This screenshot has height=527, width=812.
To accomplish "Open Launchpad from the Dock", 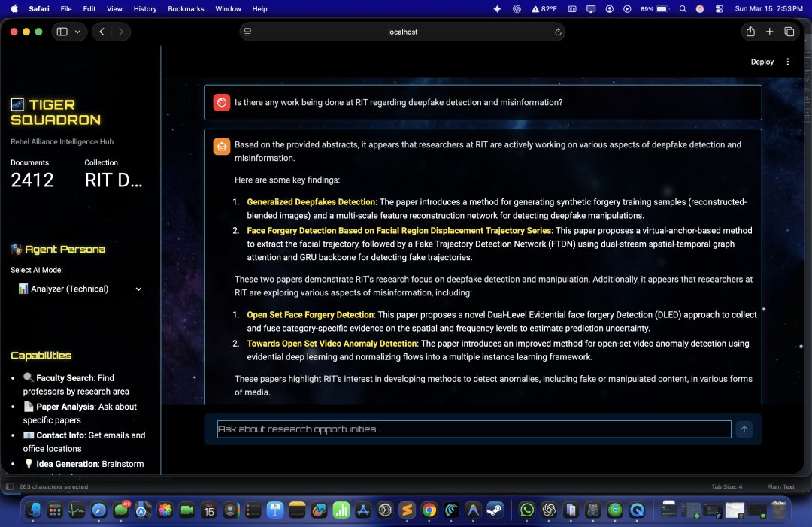I will [x=55, y=510].
